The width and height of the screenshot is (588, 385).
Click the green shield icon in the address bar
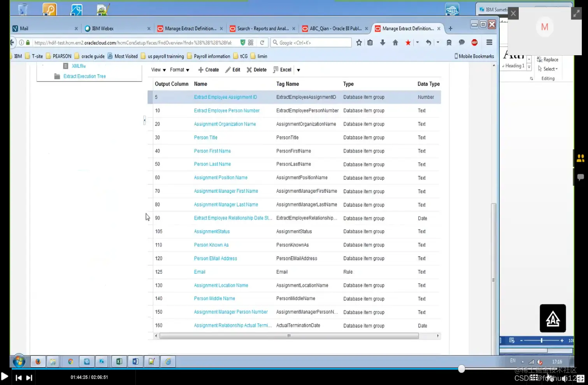tap(243, 42)
